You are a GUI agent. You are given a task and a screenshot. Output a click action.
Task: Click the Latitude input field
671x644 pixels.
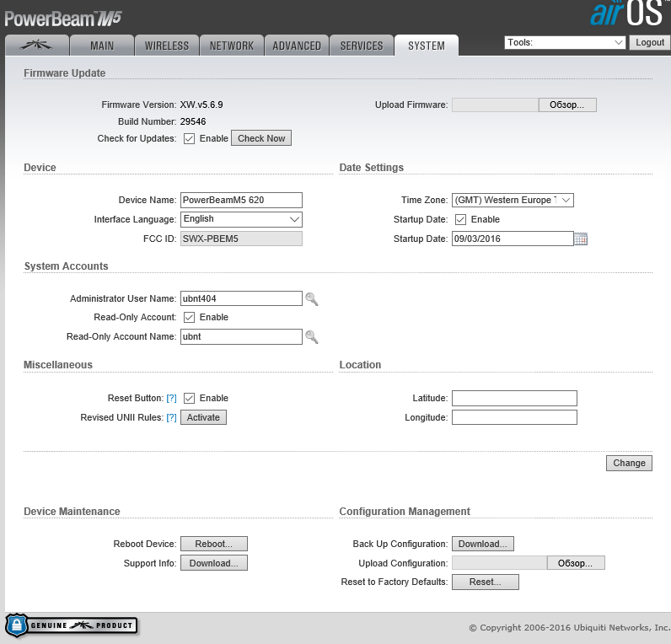click(x=514, y=398)
